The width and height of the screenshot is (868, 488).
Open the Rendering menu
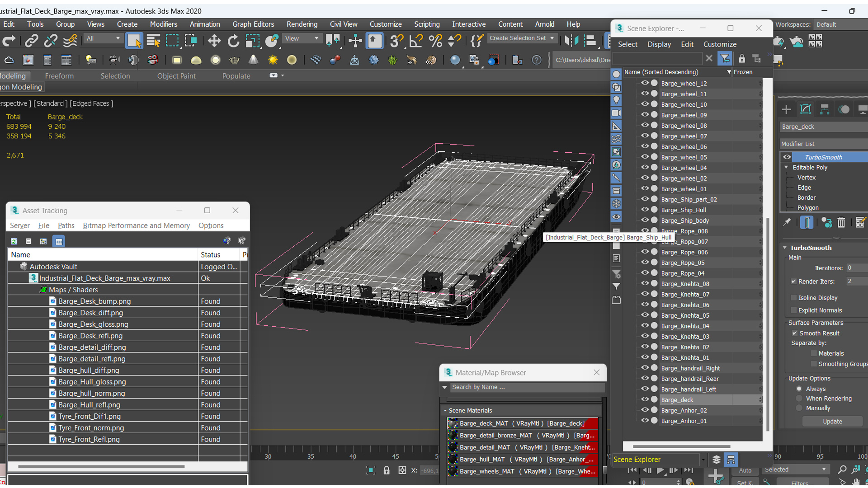(302, 24)
